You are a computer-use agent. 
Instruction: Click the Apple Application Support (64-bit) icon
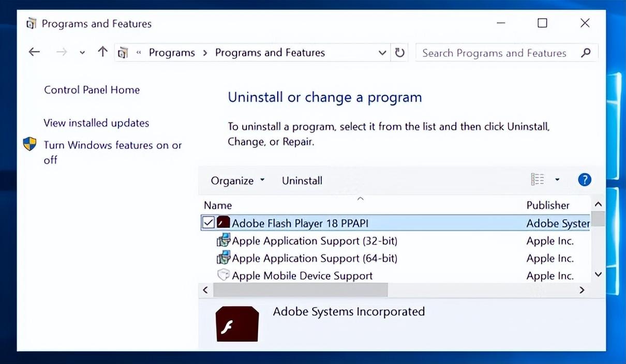coord(223,258)
